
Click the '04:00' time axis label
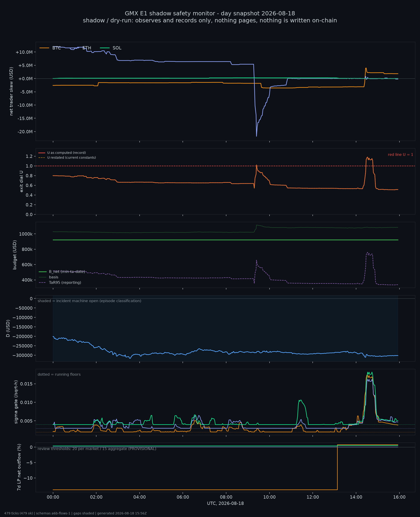pyautogui.click(x=140, y=497)
